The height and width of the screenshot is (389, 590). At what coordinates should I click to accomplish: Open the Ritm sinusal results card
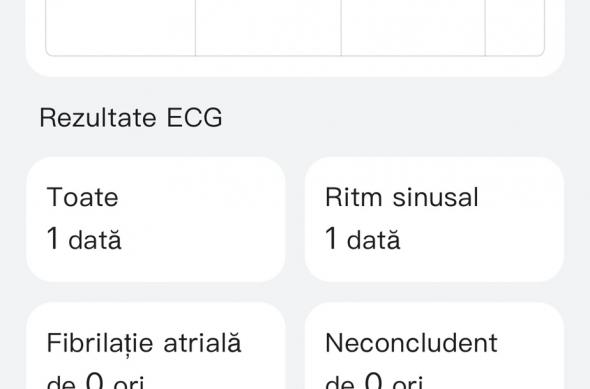click(x=434, y=219)
